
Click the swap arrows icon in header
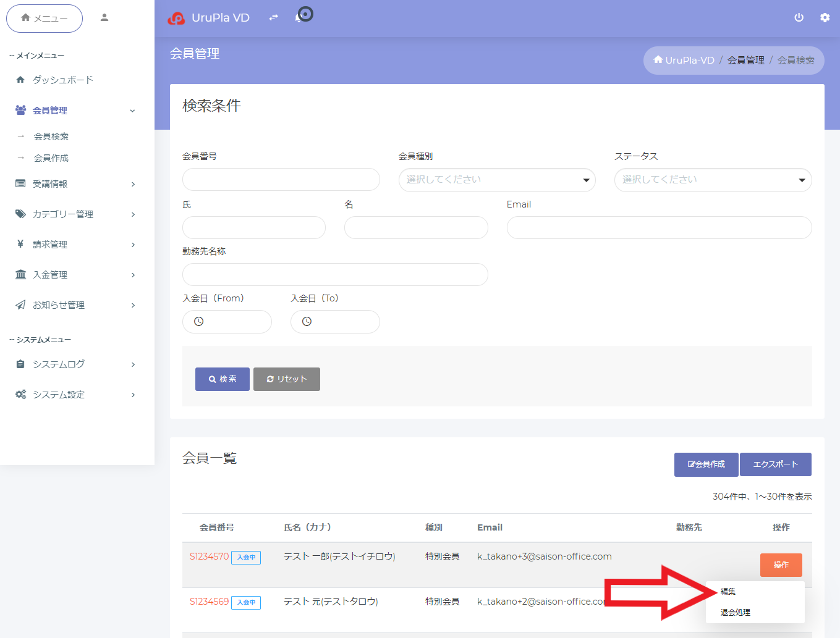[273, 18]
